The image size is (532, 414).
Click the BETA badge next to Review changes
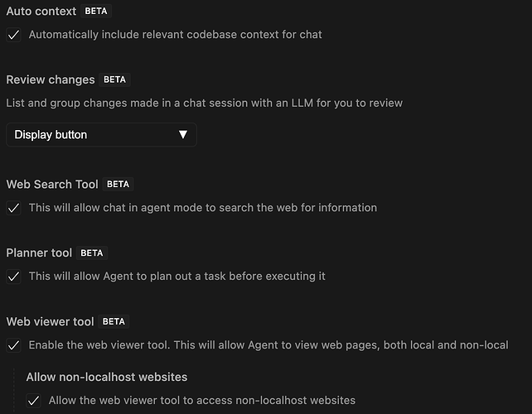pos(115,80)
